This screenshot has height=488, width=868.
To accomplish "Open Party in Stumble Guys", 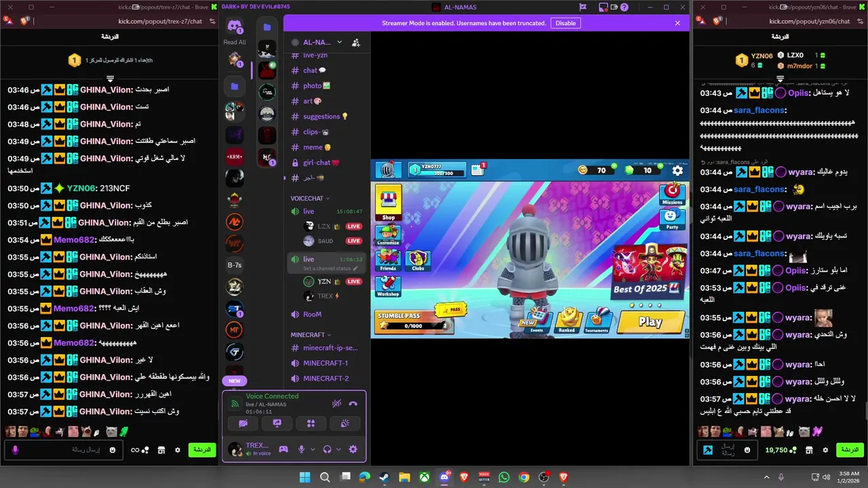I will [x=672, y=220].
